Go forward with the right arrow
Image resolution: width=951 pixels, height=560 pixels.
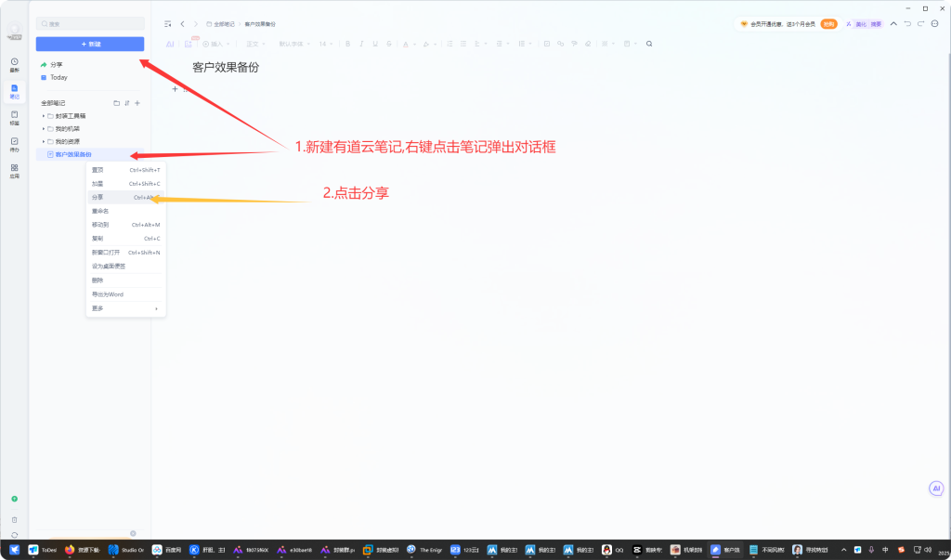pyautogui.click(x=196, y=24)
